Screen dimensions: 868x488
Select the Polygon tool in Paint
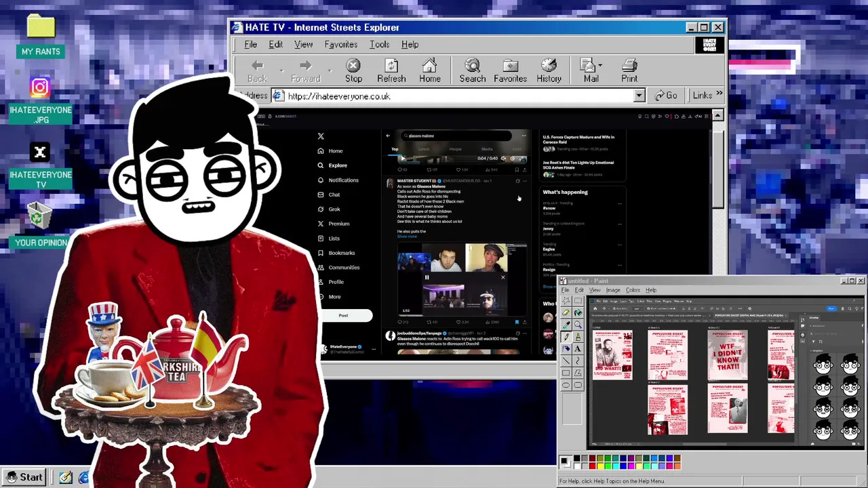(x=578, y=373)
